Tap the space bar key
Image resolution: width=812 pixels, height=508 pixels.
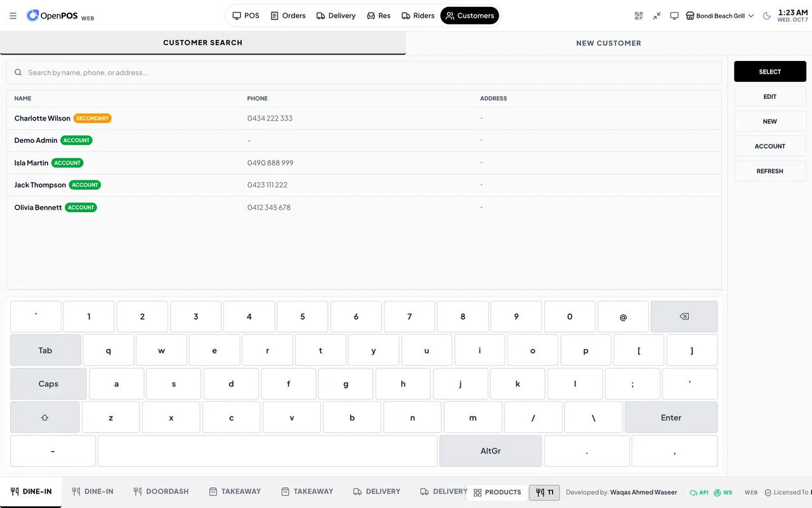[x=268, y=451]
